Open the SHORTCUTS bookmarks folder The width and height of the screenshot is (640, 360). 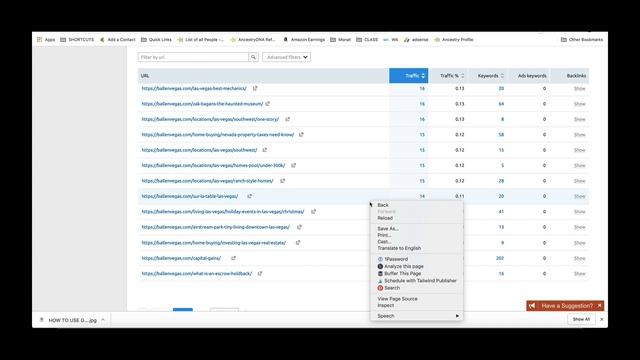coord(77,40)
